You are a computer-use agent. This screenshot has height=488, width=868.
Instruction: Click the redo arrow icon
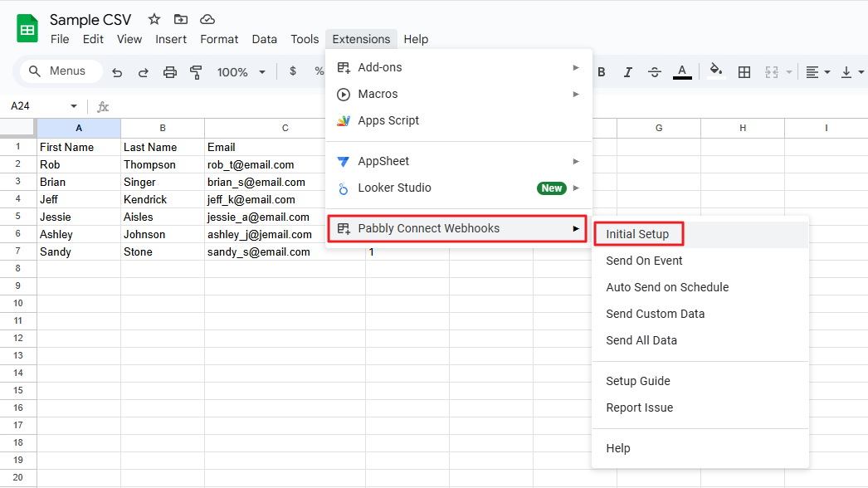144,72
